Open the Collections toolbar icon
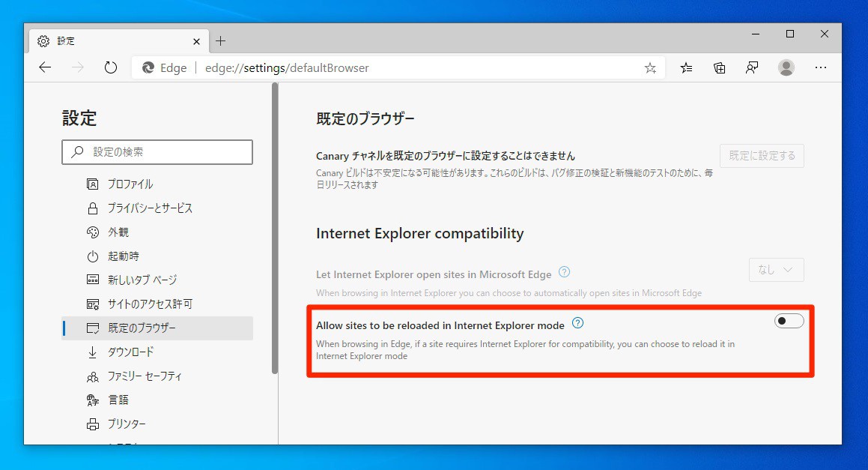Viewport: 868px width, 470px height. tap(719, 67)
